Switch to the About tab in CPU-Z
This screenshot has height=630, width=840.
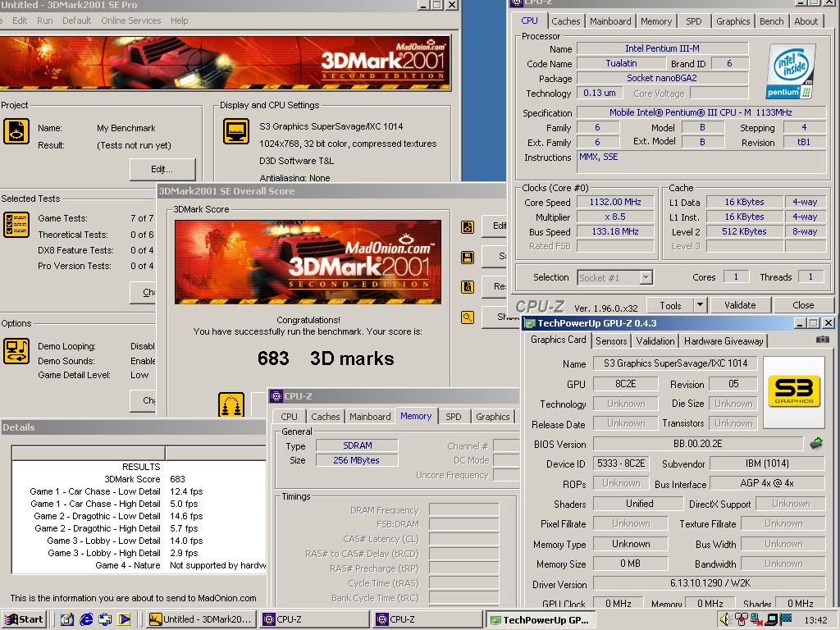[x=806, y=21]
